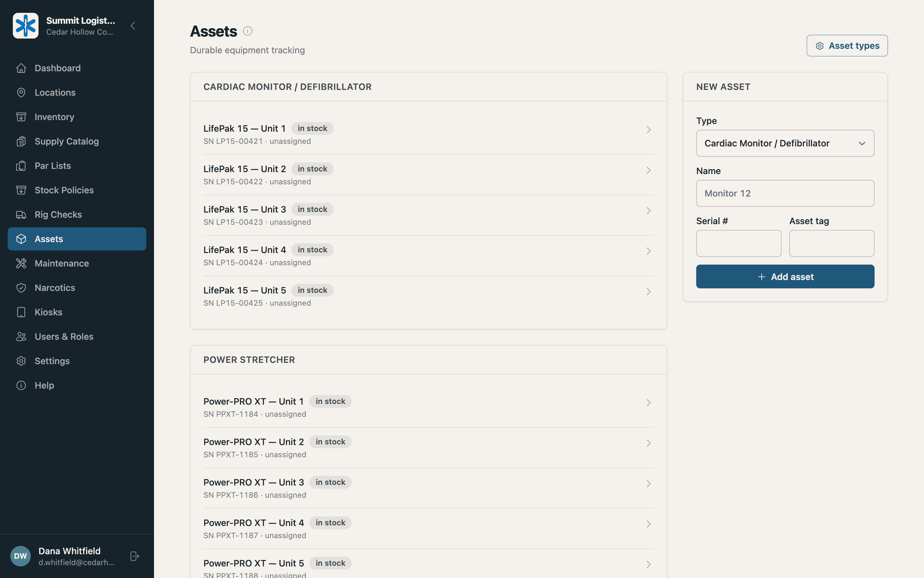Click the in stock badge on LifePak Unit 2
924x578 pixels.
(x=312, y=169)
